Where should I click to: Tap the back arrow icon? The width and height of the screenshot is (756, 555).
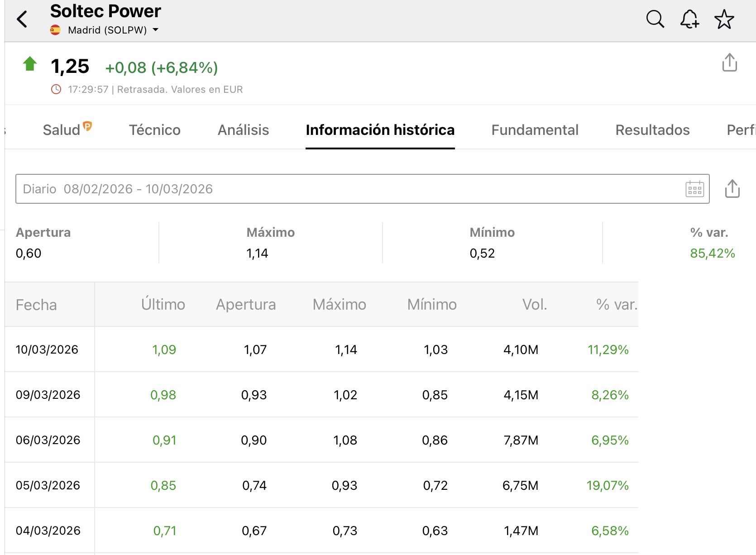(22, 19)
